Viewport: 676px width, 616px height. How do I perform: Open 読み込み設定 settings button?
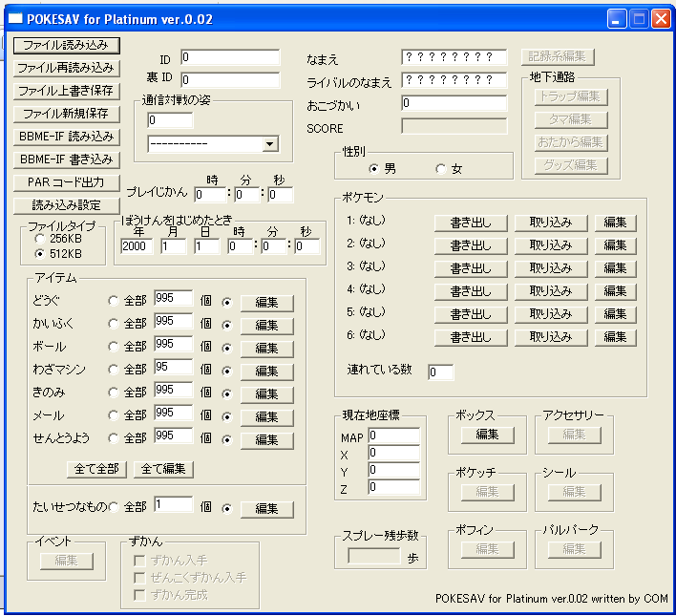(x=67, y=205)
